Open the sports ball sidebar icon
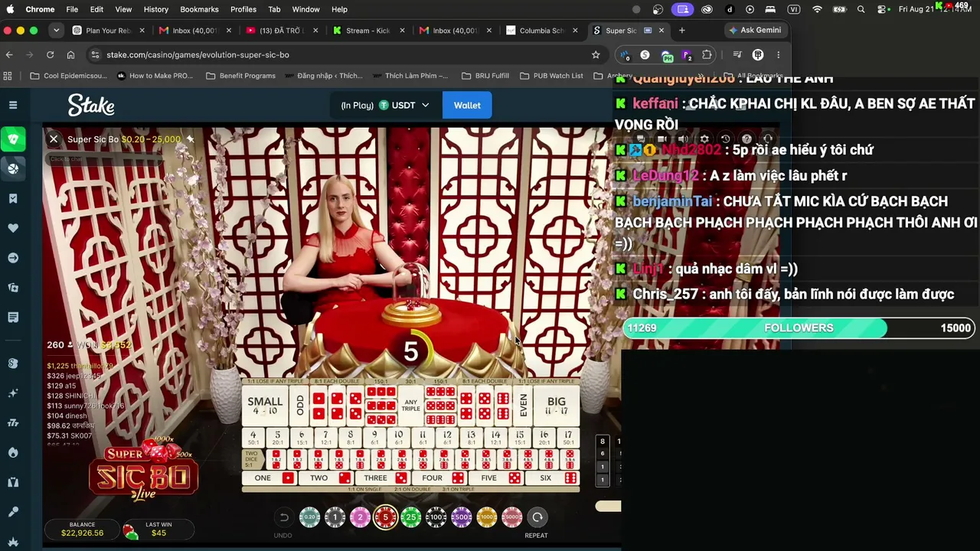The image size is (980, 551). (13, 168)
